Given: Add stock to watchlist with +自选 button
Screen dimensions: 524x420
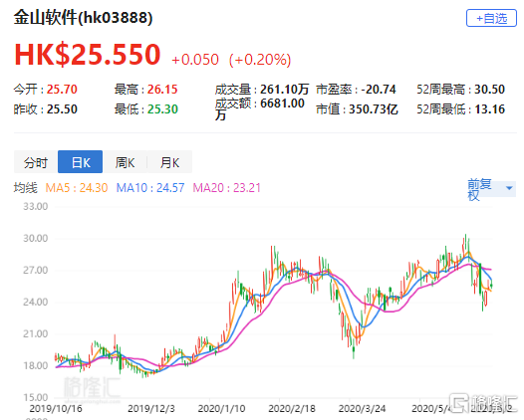Looking at the screenshot, I should pyautogui.click(x=491, y=18).
